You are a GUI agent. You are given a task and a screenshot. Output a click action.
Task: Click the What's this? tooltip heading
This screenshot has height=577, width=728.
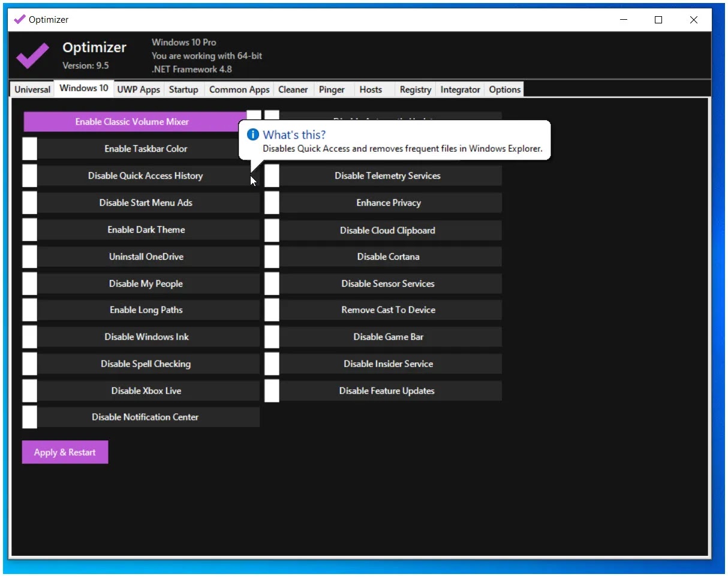(x=294, y=134)
